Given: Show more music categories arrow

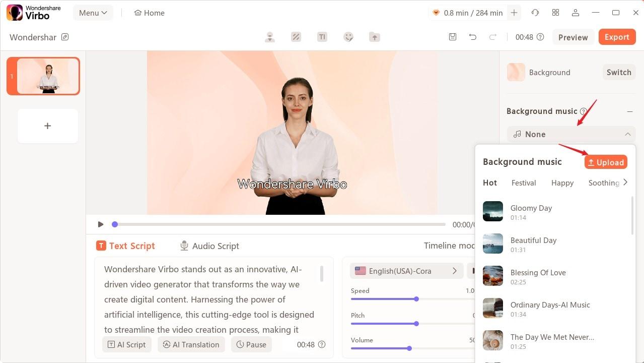Looking at the screenshot, I should (x=625, y=183).
